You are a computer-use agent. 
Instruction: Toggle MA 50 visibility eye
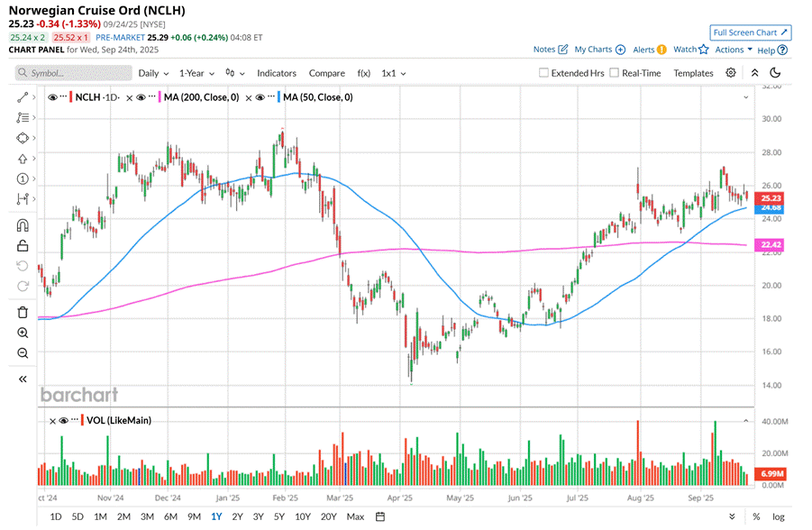(260, 97)
